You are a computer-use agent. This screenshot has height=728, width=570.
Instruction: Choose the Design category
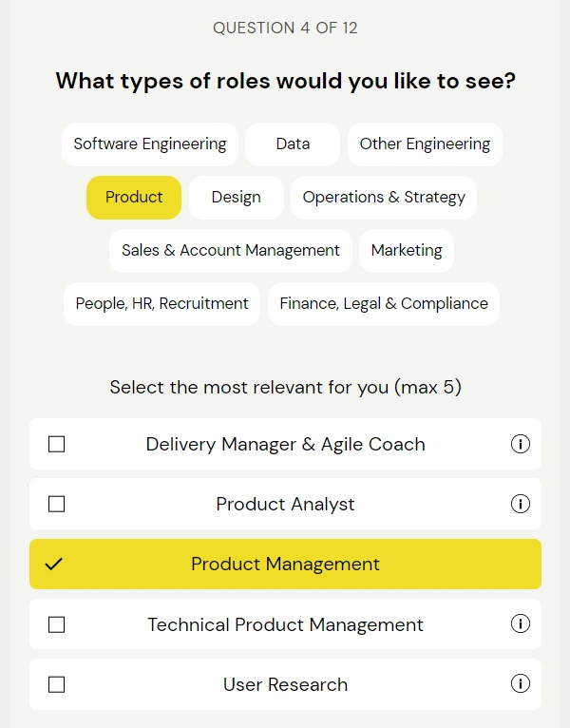pyautogui.click(x=236, y=198)
